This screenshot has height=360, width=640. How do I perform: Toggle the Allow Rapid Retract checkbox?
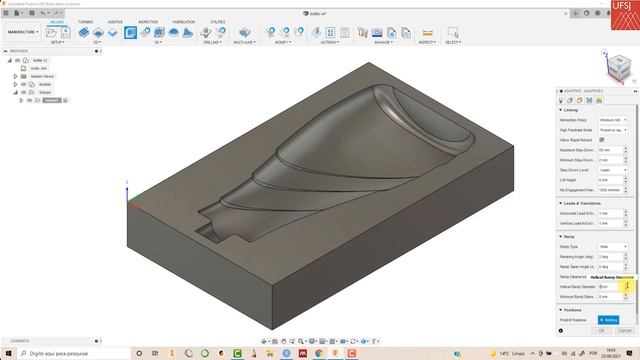pyautogui.click(x=602, y=140)
